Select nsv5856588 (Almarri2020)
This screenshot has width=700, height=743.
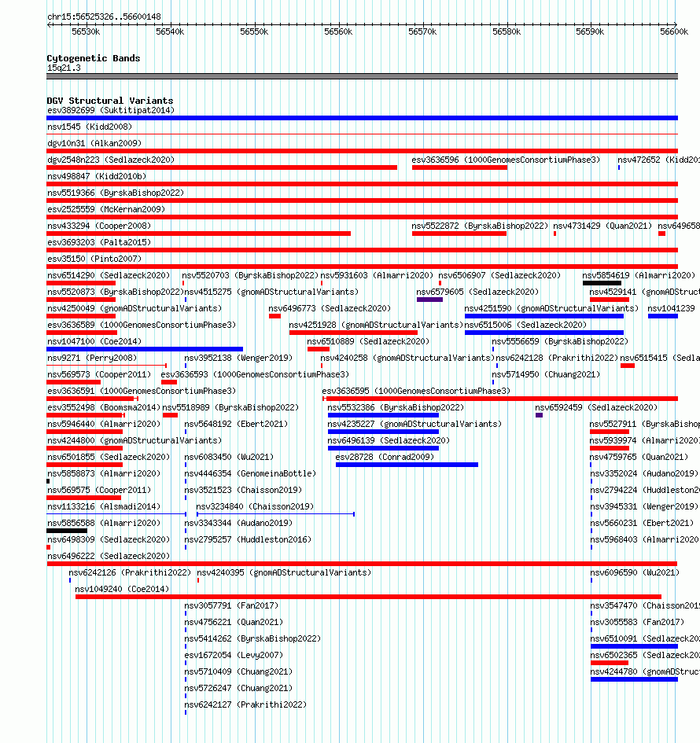point(104,524)
